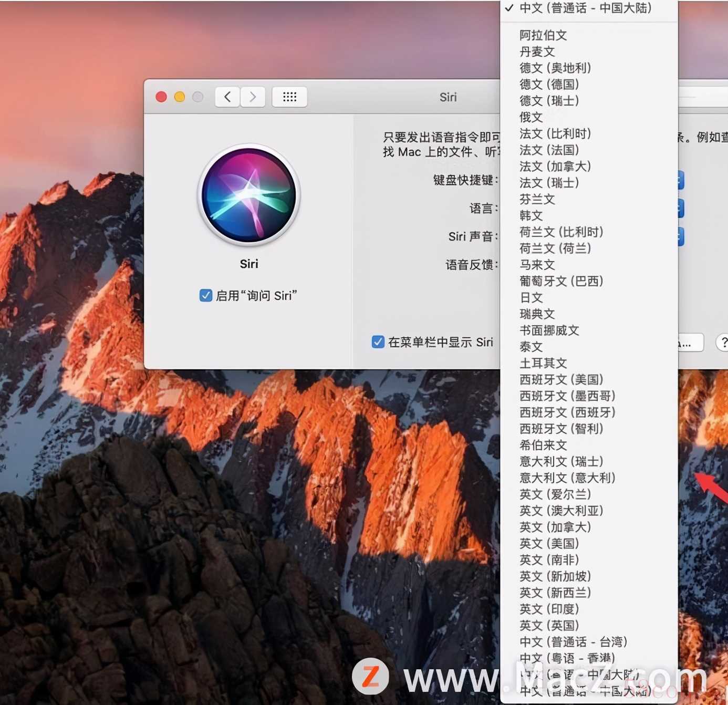Screen dimensions: 728x705
Task: Select 中文 (粤语 - 香港) language
Action: [589, 658]
